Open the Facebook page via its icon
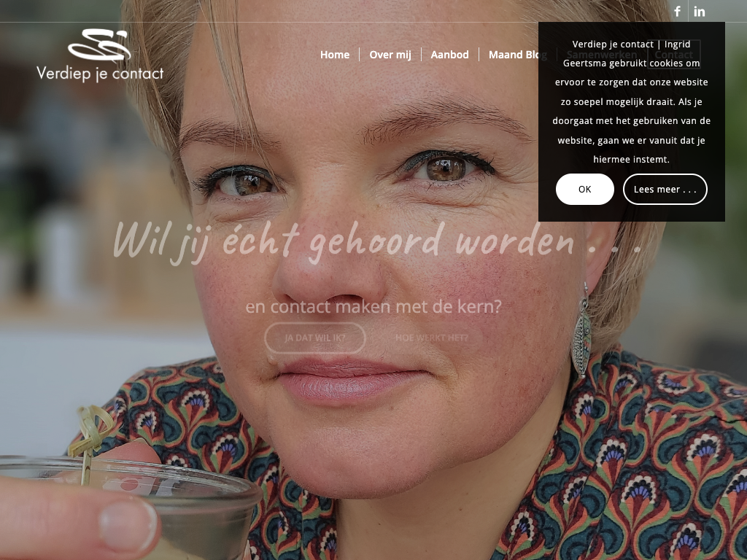 pyautogui.click(x=677, y=11)
